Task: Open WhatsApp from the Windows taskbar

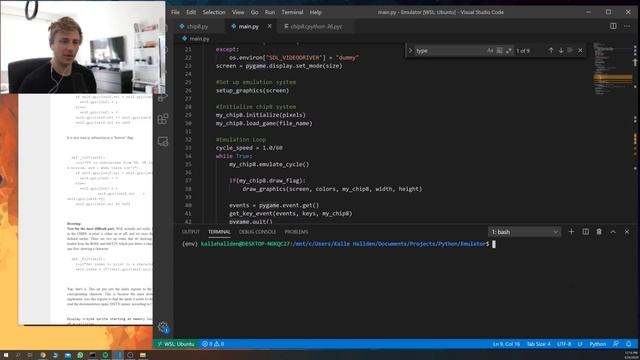Action: pos(80,355)
